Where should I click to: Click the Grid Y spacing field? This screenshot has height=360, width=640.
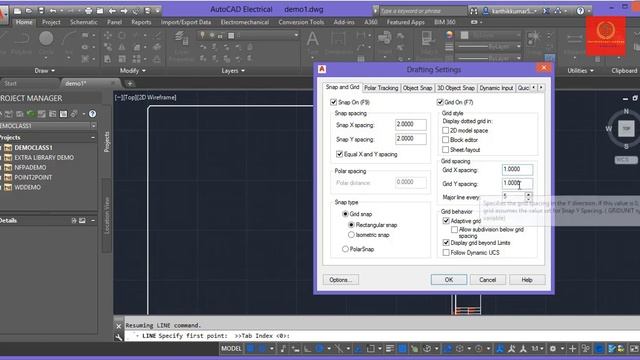[517, 183]
